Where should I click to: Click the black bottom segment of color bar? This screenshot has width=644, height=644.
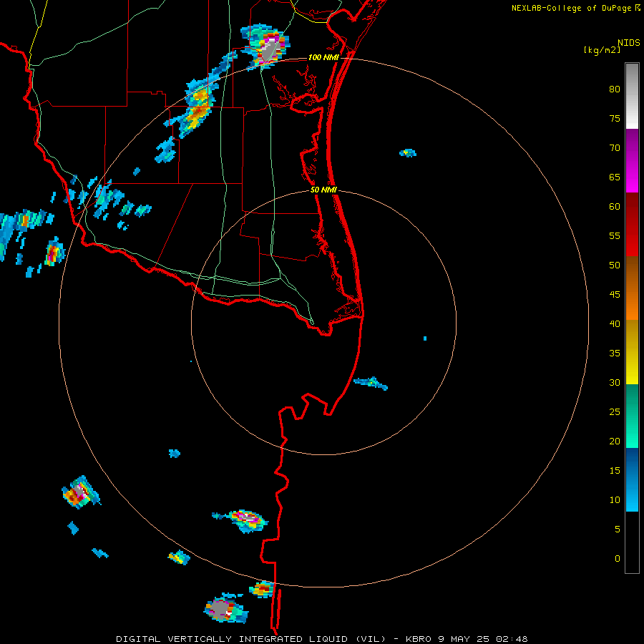632,542
